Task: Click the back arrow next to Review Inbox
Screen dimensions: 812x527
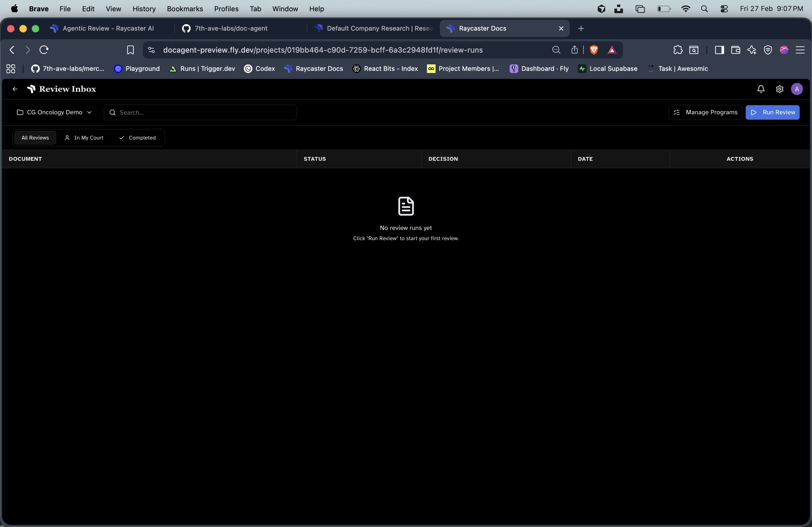Action: coord(15,89)
